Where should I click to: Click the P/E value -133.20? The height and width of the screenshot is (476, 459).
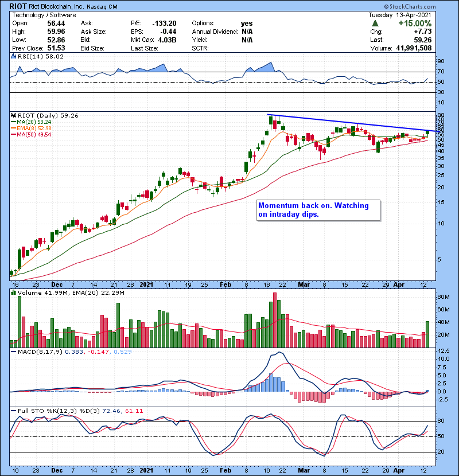164,24
